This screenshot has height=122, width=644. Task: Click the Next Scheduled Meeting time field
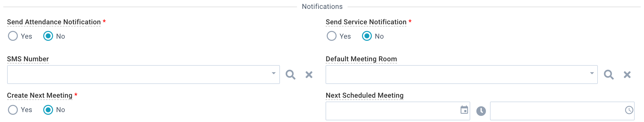click(x=562, y=111)
